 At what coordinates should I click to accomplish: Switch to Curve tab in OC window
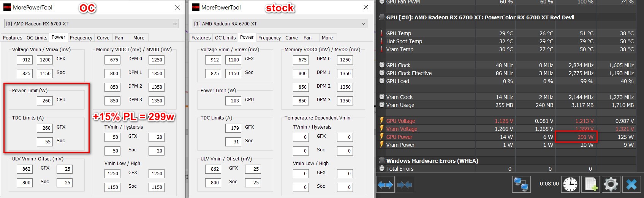(x=103, y=38)
